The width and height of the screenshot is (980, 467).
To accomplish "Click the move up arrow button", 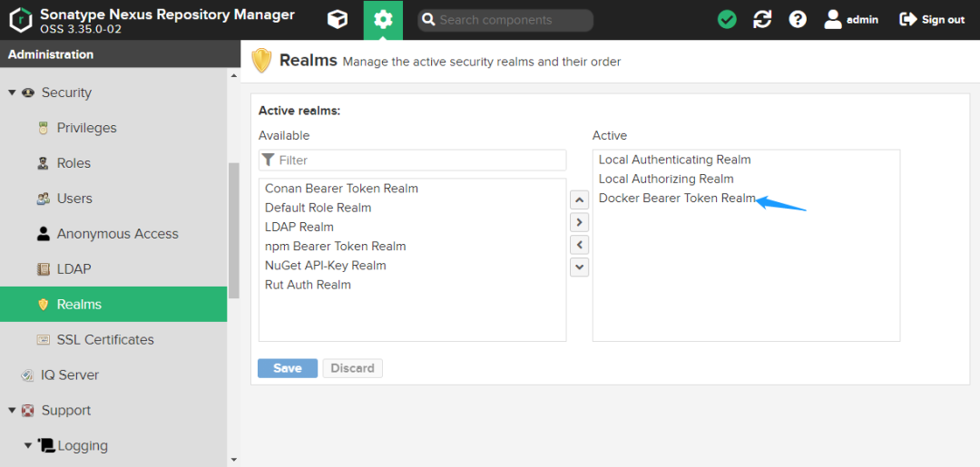I will pos(579,199).
